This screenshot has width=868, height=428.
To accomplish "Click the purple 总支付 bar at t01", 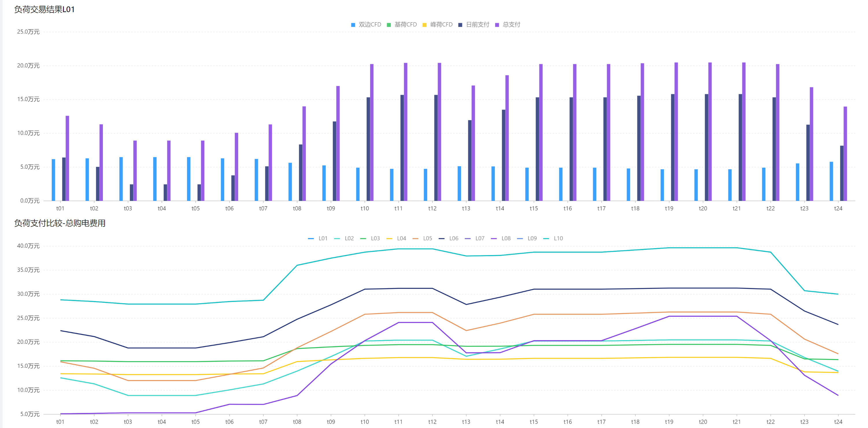I will coord(67,158).
